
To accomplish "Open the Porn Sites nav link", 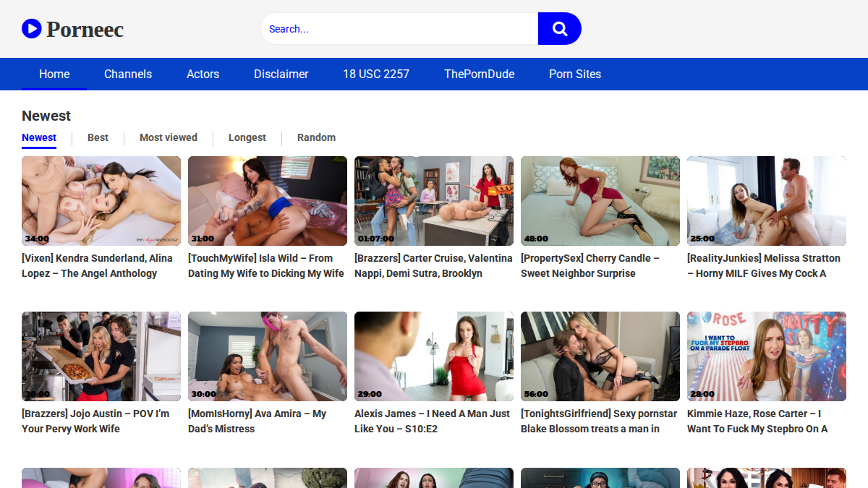I will (575, 74).
